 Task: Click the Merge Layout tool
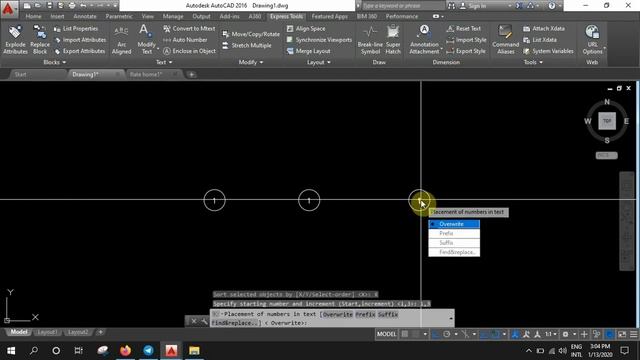click(x=309, y=51)
